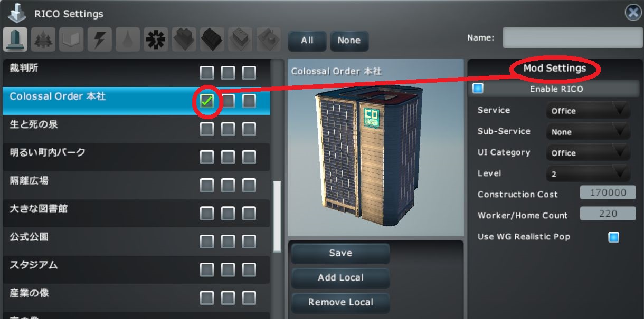Select the factory building filter icon
The height and width of the screenshot is (319, 644).
269,40
